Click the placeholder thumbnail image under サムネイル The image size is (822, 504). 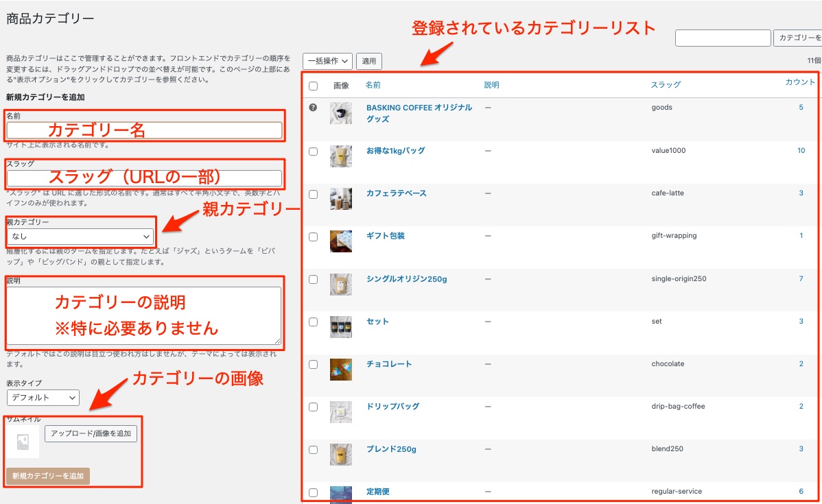[23, 442]
